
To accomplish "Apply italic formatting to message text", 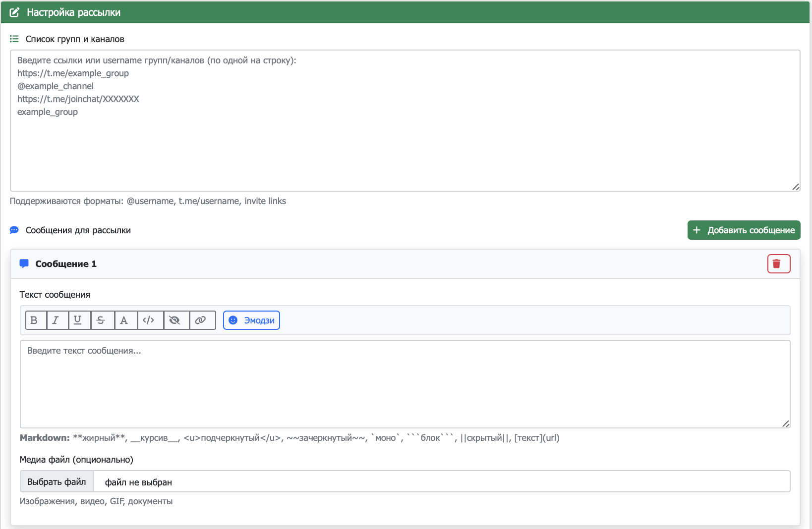I will click(56, 320).
